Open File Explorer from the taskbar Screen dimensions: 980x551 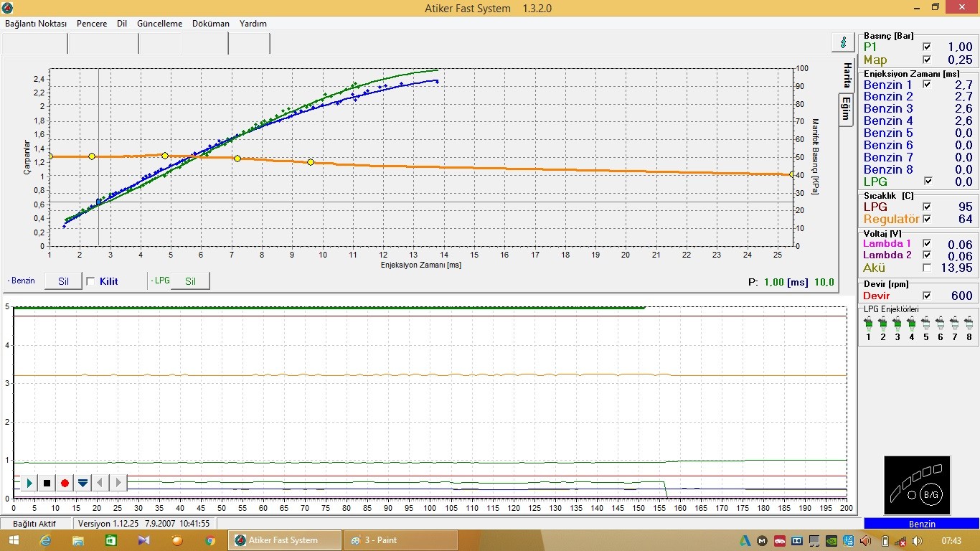point(78,540)
